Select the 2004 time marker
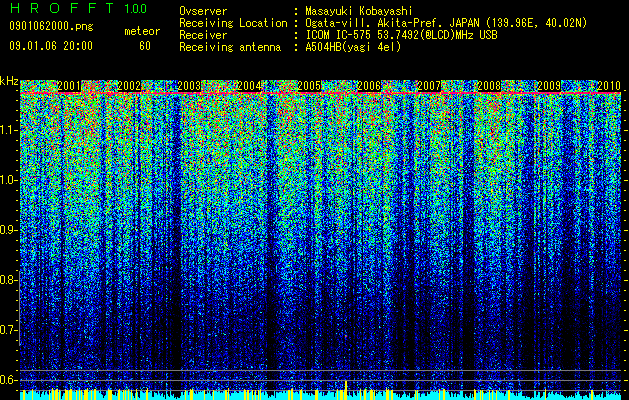This screenshot has height=400, width=629. 250,86
